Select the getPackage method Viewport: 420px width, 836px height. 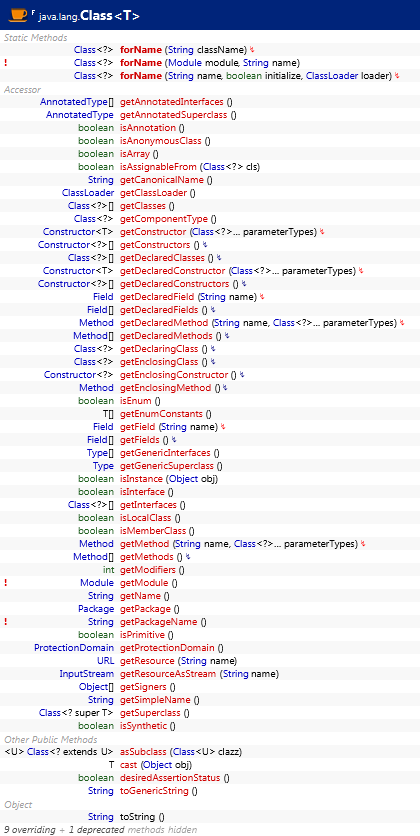(x=146, y=609)
